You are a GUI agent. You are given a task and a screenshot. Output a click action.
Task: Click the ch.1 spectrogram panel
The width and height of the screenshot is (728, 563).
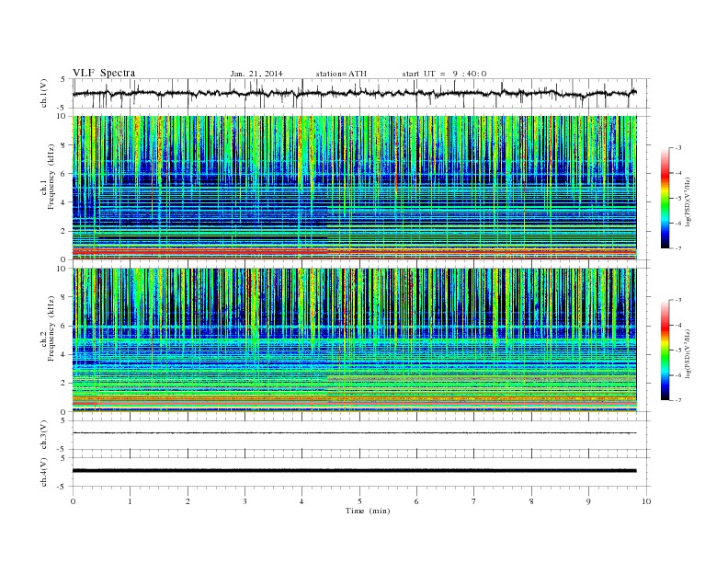[354, 188]
